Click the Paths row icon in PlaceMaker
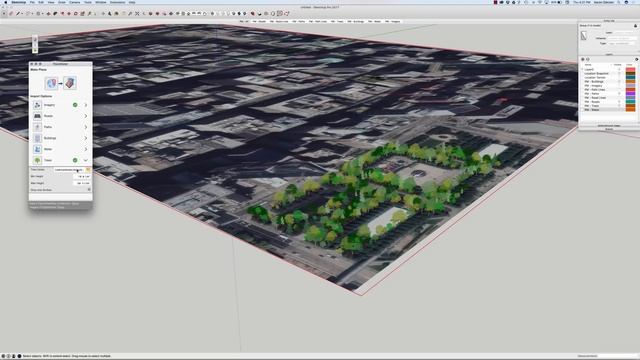The width and height of the screenshot is (640, 360). [x=37, y=127]
